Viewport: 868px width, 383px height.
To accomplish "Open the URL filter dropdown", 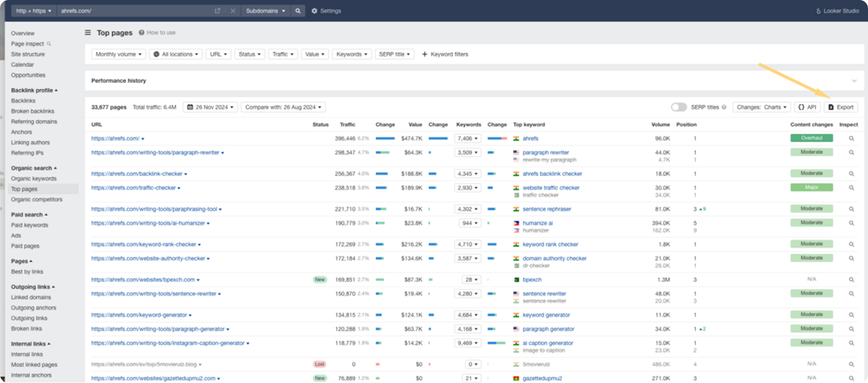I will tap(219, 55).
